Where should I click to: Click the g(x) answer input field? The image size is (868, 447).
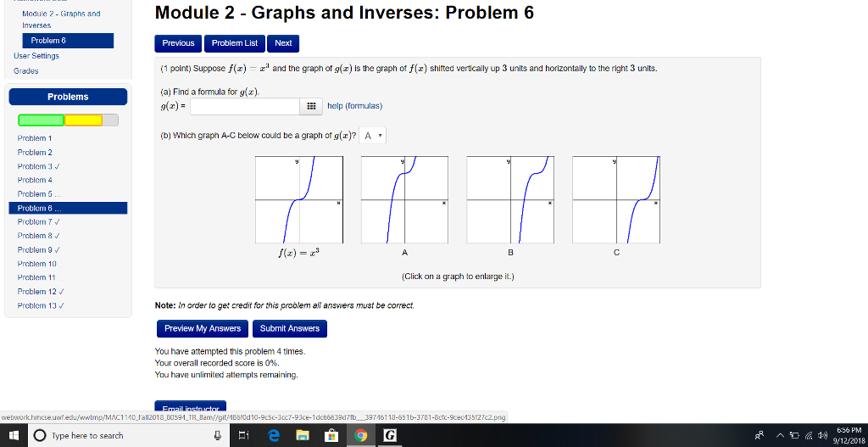pos(245,106)
